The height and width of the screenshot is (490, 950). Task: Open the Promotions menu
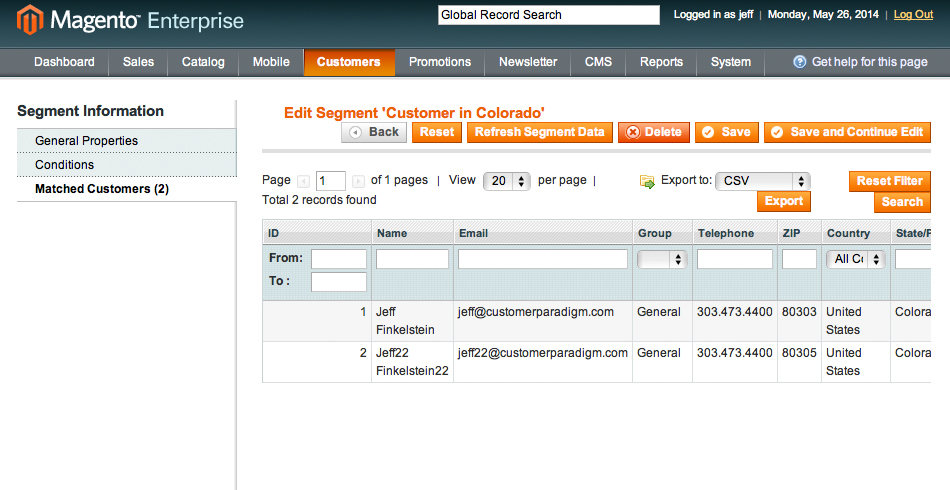tap(440, 62)
